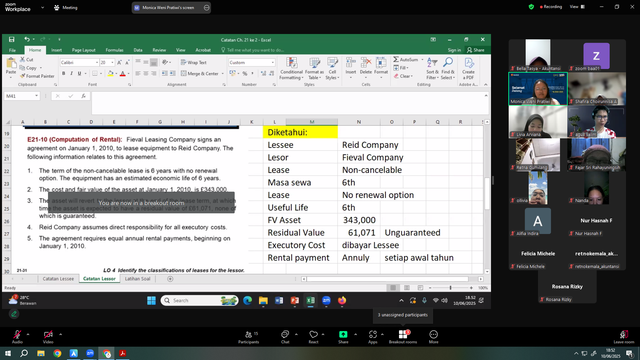Click the Windows taskbar Search box
Screen dimensions: 640x360
[x=199, y=300]
